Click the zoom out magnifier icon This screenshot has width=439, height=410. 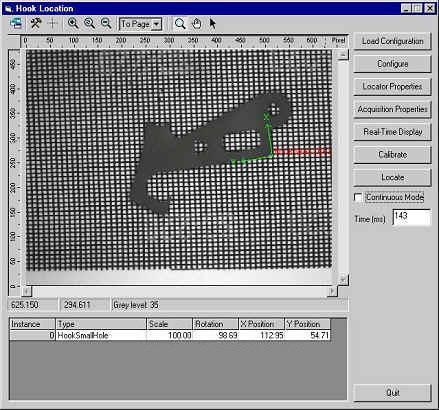106,23
